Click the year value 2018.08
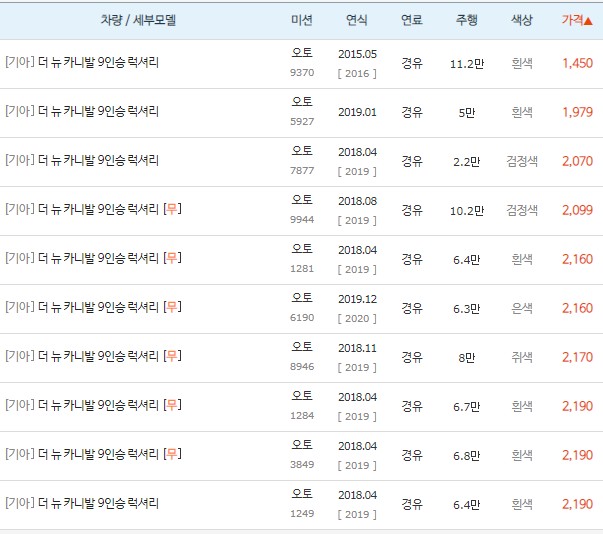603x534 pixels. coord(357,201)
